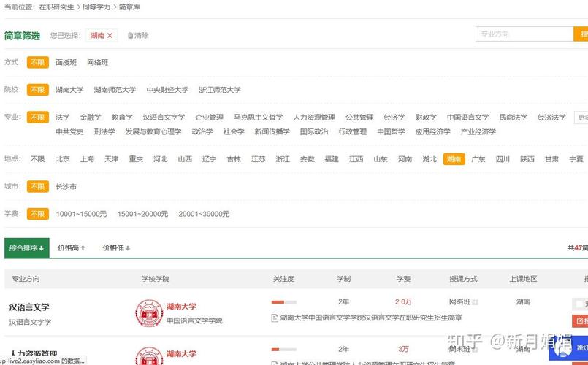Viewport: 588px width, 365px height.
Task: Choose the 教育学 major filter
Action: [x=122, y=118]
